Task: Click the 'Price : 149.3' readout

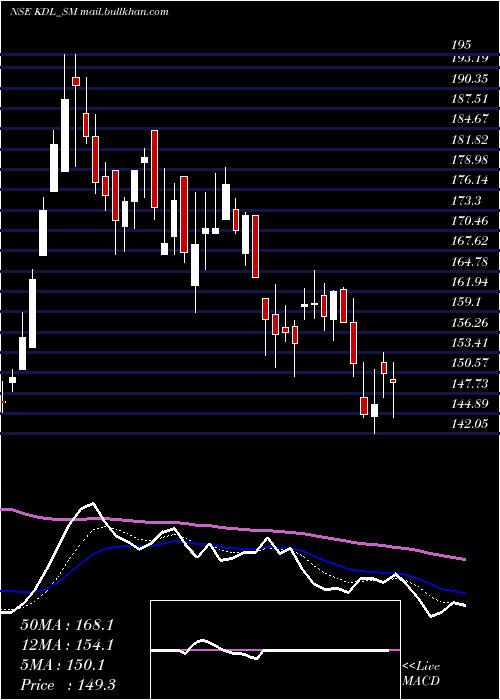Action: click(x=68, y=685)
